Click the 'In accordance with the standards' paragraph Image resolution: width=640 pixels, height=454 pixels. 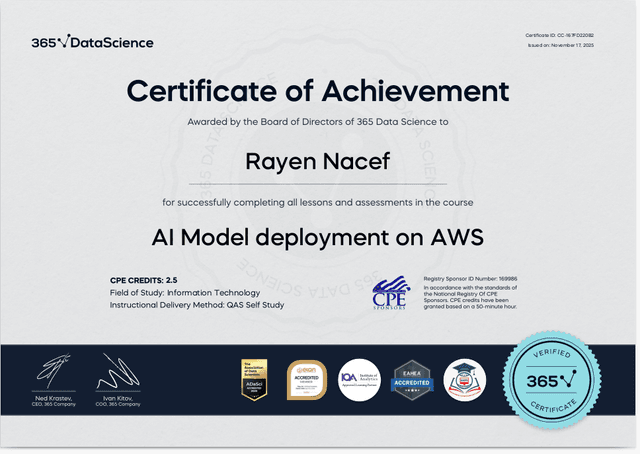(x=470, y=297)
